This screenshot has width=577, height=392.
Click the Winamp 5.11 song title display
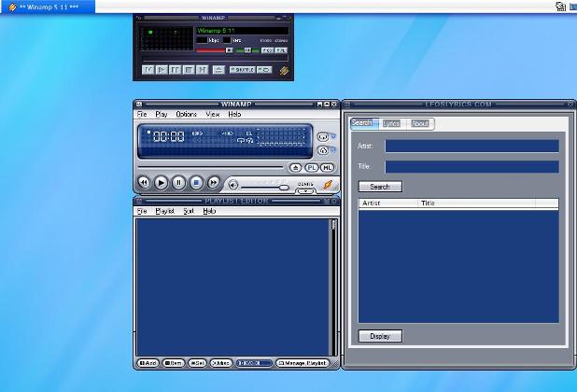pos(243,31)
